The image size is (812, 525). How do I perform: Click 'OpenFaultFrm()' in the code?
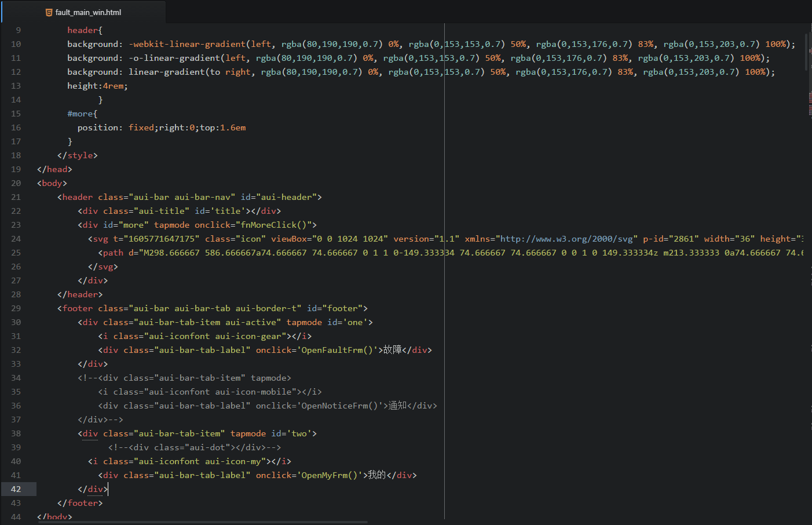point(337,350)
